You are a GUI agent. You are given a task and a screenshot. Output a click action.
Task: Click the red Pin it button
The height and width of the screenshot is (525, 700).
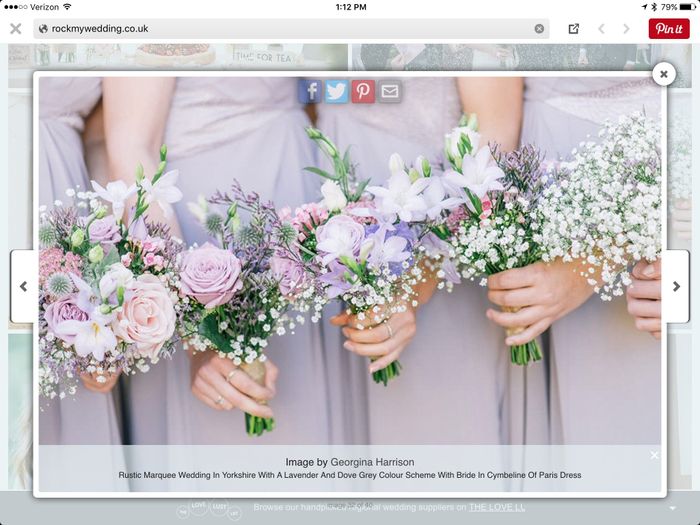[x=669, y=29]
